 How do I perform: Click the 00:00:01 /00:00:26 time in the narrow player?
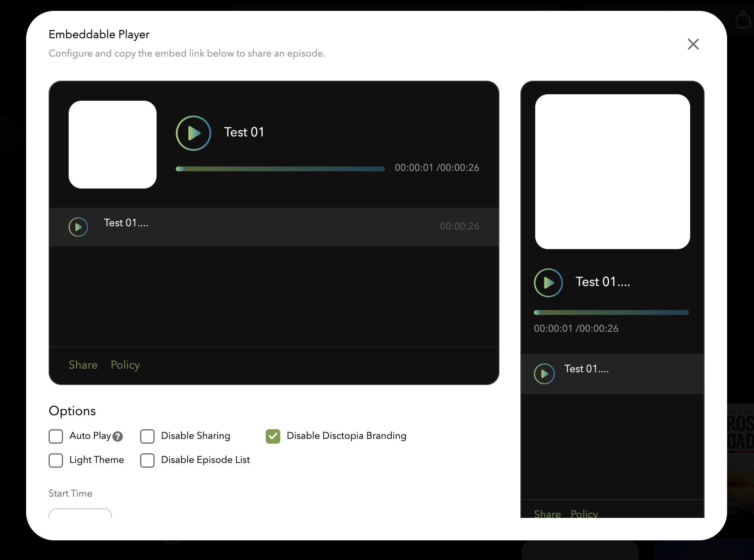[576, 329]
